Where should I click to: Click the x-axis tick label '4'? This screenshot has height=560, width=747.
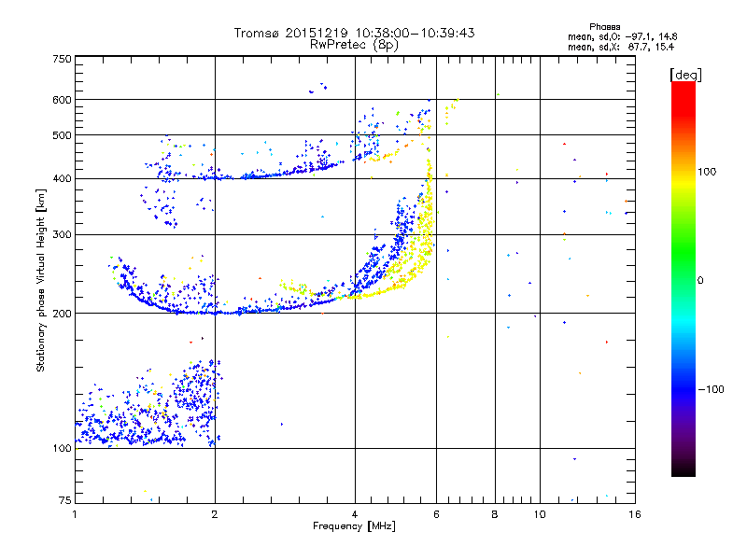(355, 514)
